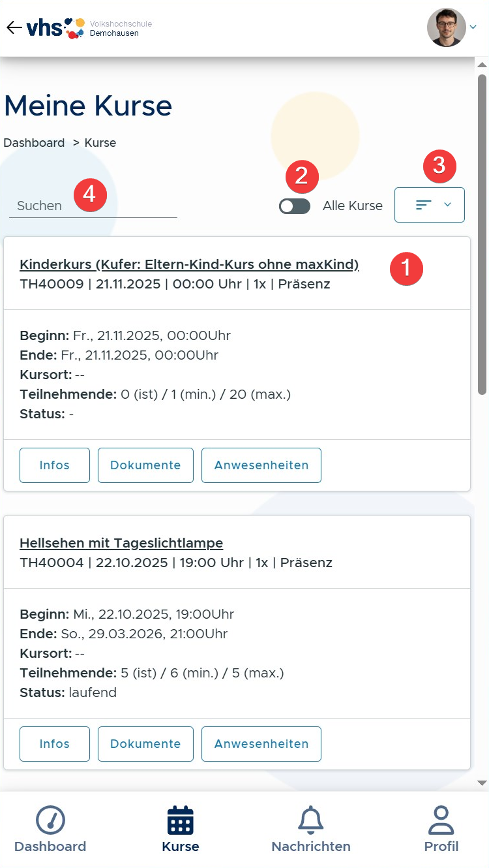Go back using the arrow icon

14,27
